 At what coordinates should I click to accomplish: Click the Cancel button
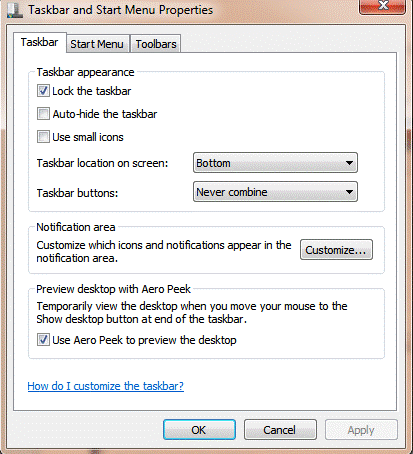coord(280,430)
